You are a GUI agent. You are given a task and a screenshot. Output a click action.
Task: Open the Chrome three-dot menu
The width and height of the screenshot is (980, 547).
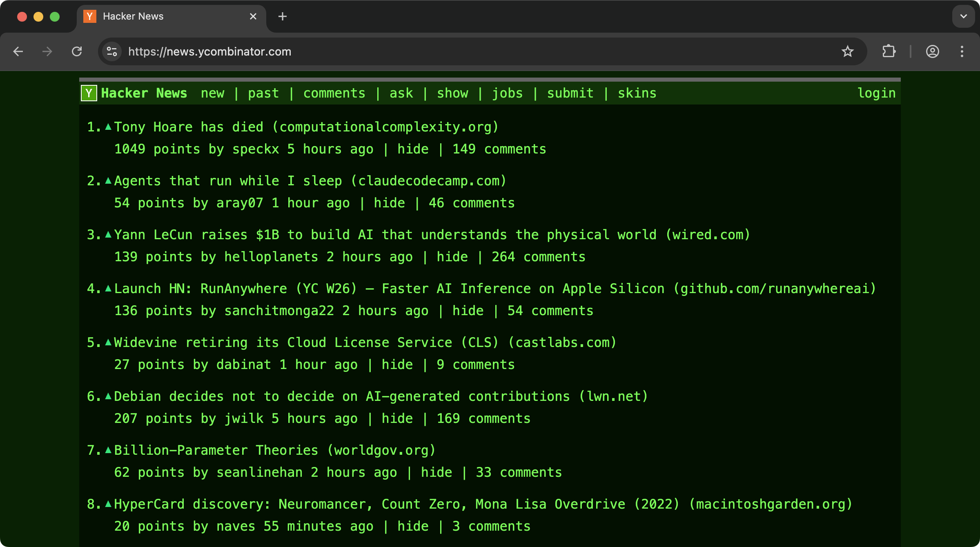click(962, 51)
